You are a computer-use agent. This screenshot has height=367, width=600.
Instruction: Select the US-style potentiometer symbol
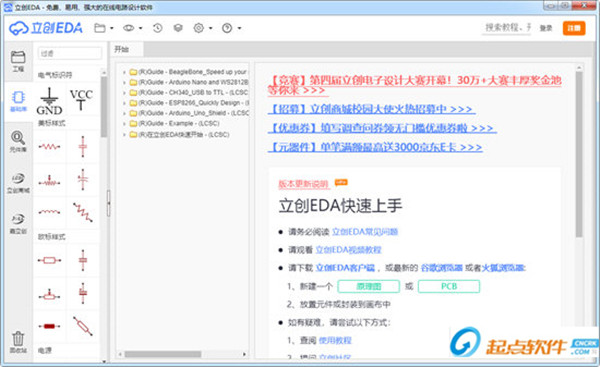click(x=49, y=181)
